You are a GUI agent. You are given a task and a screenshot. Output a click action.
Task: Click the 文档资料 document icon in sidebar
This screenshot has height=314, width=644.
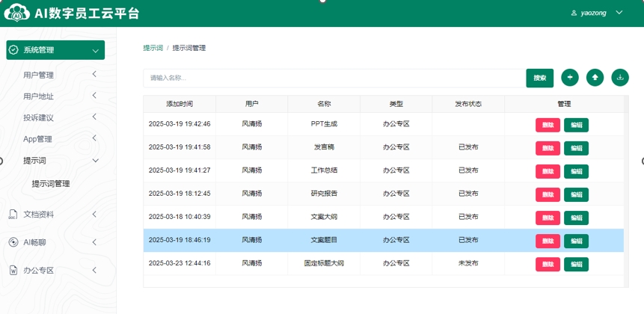(x=13, y=215)
